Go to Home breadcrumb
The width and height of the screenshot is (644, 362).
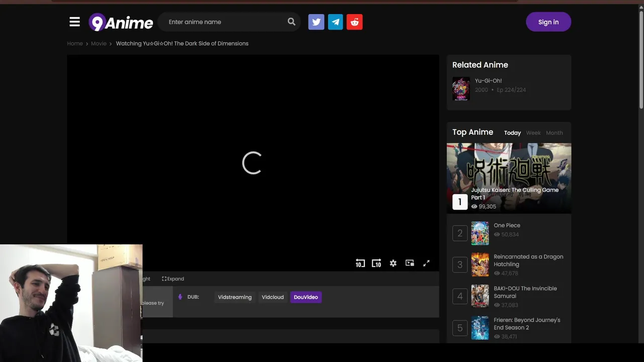(75, 43)
